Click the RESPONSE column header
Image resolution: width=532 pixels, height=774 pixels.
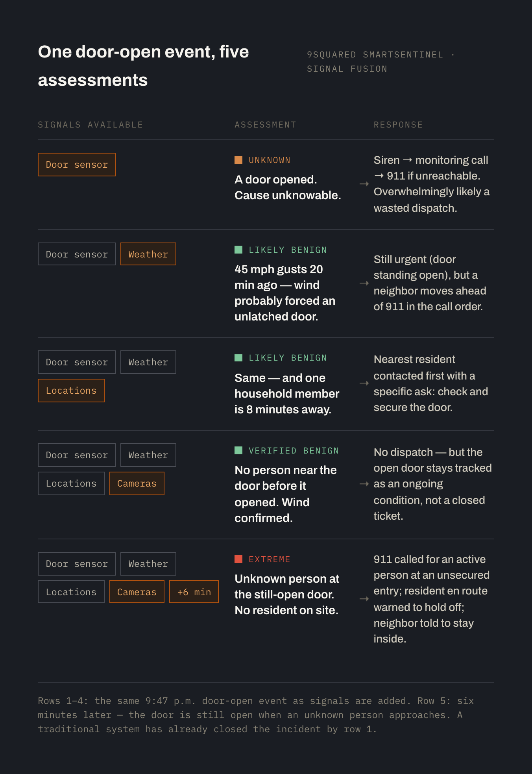pyautogui.click(x=398, y=125)
